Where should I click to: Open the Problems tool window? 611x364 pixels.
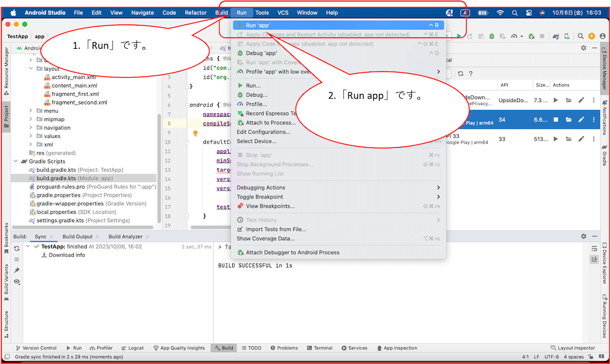[x=284, y=348]
